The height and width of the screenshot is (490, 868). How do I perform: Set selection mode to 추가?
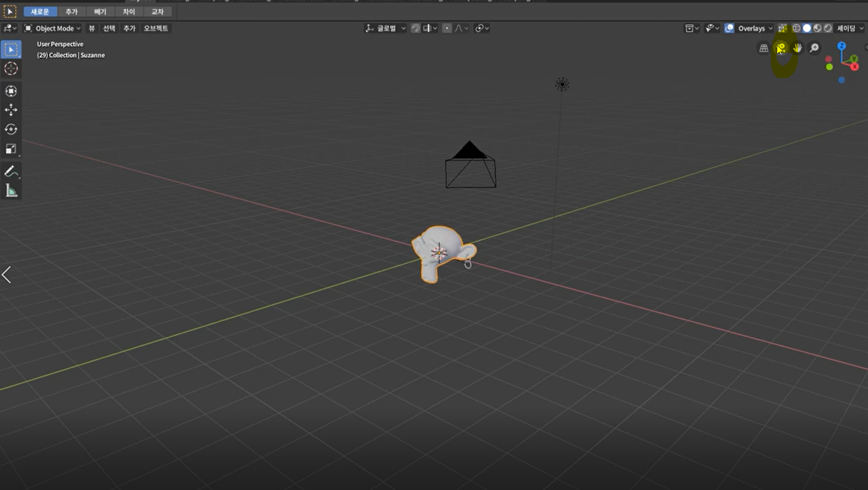(x=71, y=11)
